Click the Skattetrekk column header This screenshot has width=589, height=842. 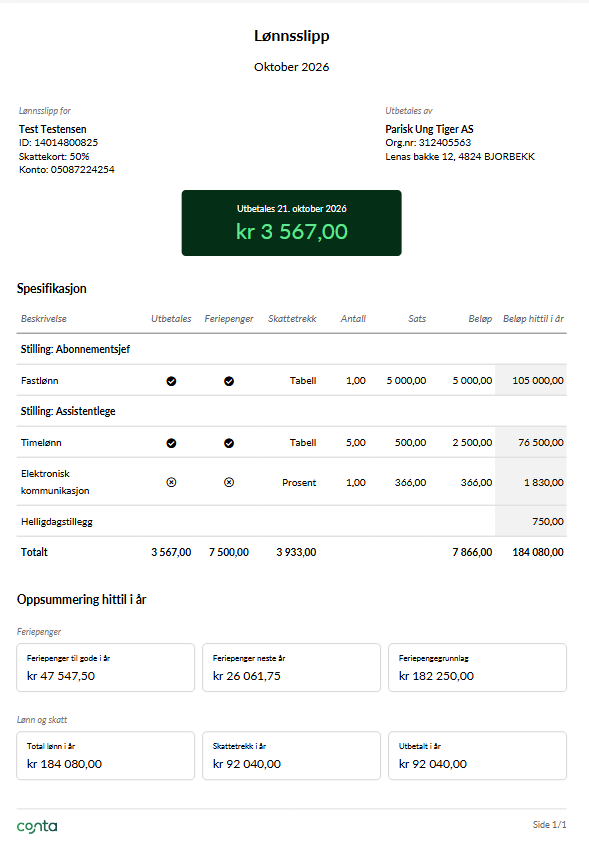tap(292, 318)
